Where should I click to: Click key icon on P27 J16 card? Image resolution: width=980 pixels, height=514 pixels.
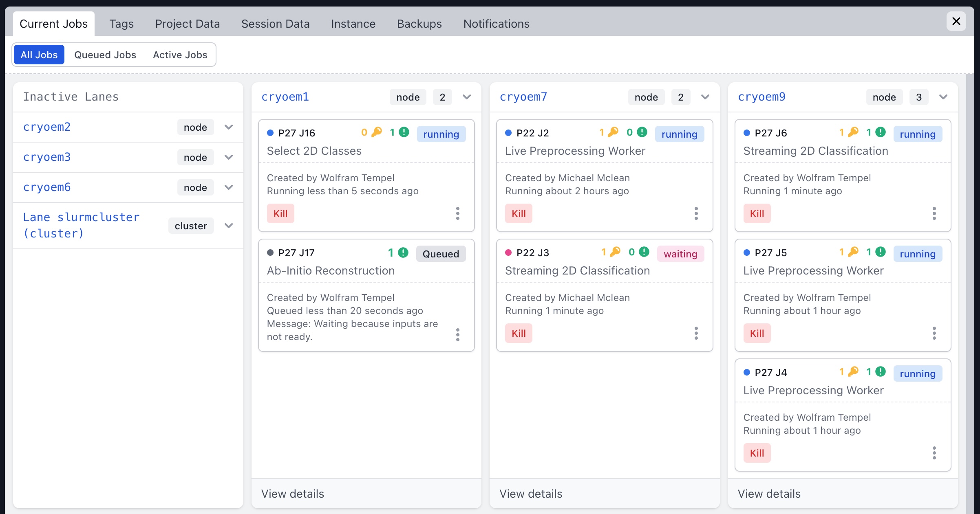click(377, 132)
